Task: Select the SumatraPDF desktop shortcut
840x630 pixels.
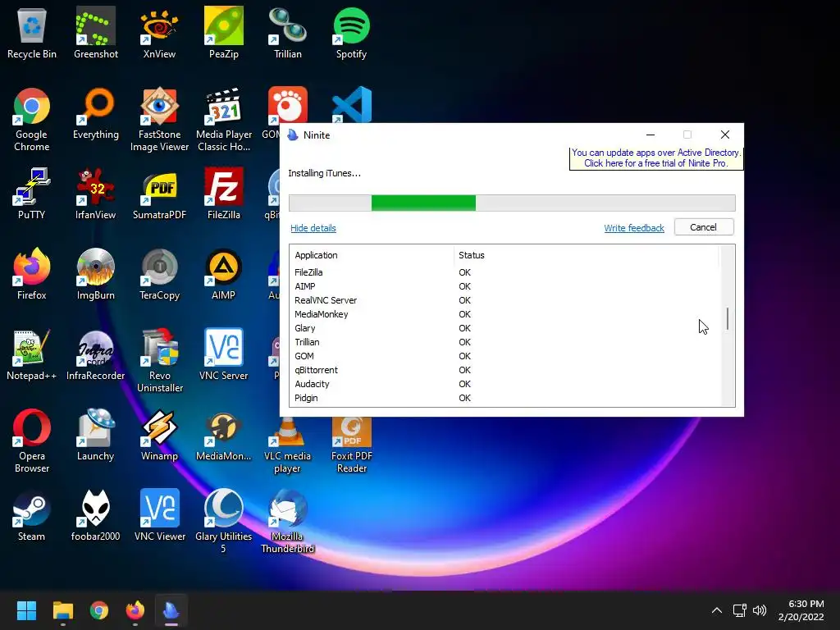Action: (159, 194)
